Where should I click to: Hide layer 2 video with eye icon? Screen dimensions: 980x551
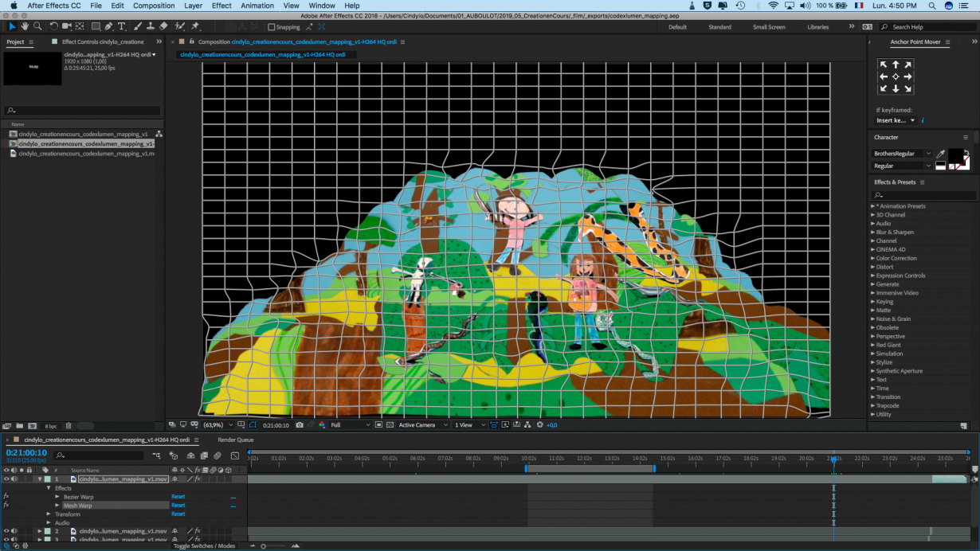pyautogui.click(x=6, y=531)
